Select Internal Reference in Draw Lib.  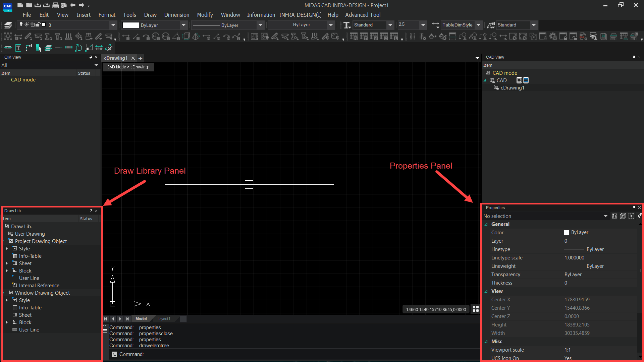39,286
